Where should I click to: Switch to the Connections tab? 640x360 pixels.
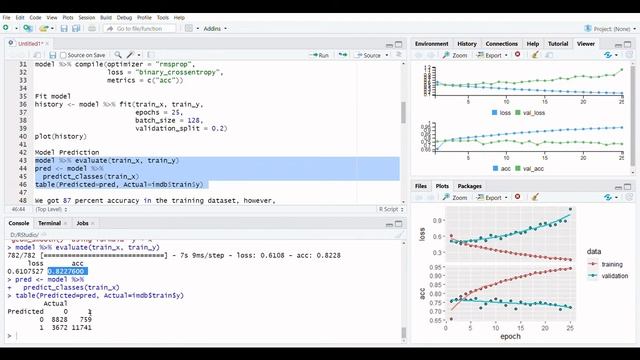[x=502, y=44]
